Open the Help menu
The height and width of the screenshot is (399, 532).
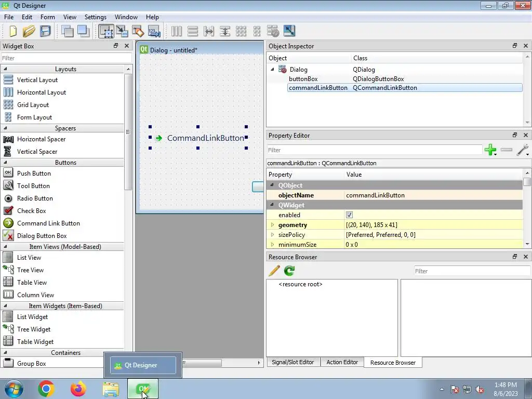tap(152, 17)
